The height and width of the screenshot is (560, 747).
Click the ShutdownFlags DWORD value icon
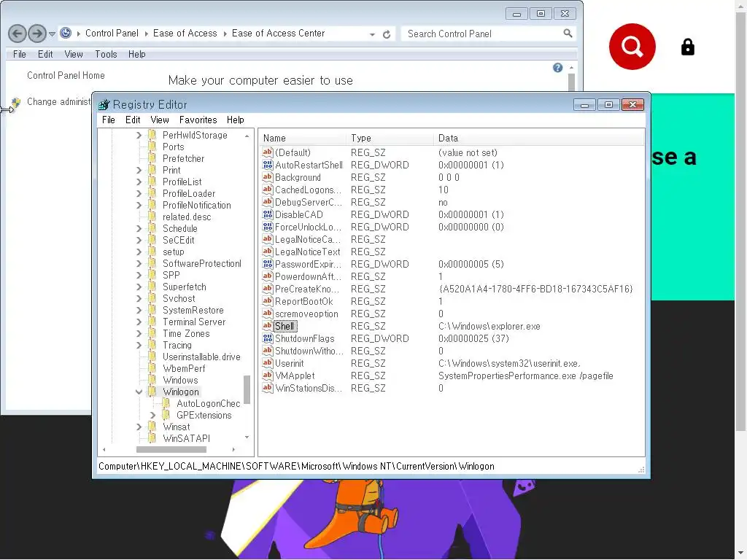pos(267,338)
